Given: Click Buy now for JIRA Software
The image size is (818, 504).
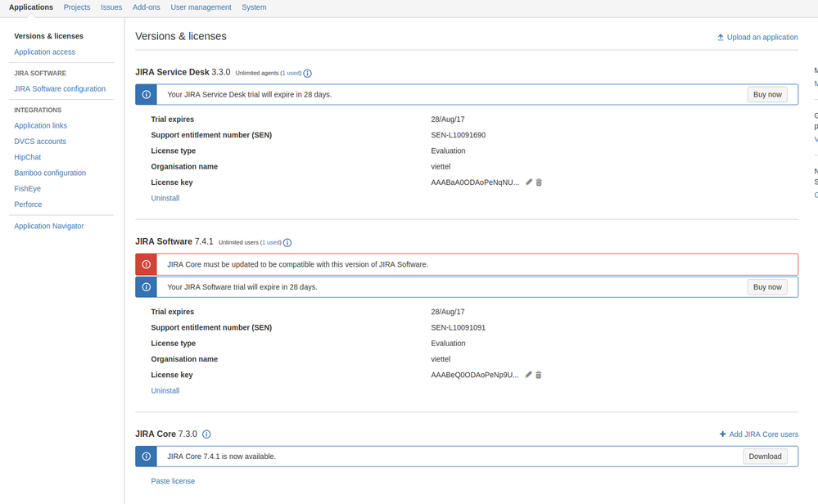Looking at the screenshot, I should [767, 287].
